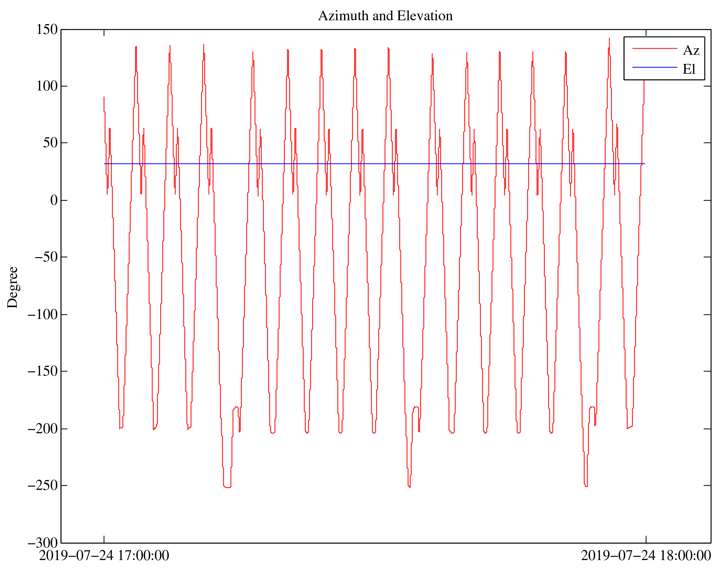The height and width of the screenshot is (588, 721).
Task: Click the −250 y-axis tick label
Action: [x=42, y=486]
